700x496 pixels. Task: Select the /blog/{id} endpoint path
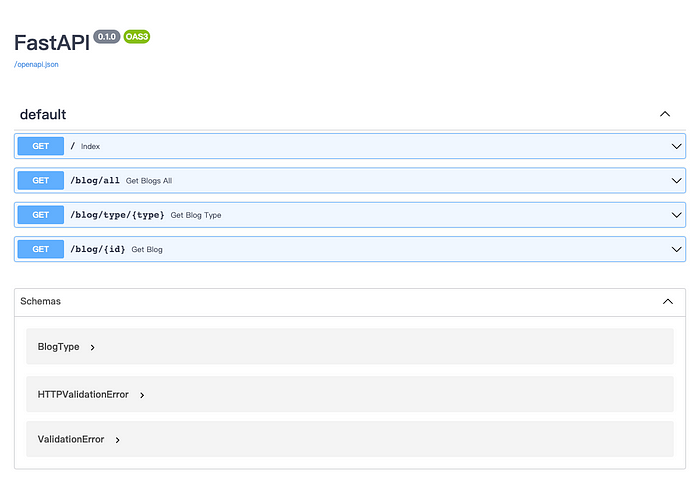click(x=98, y=249)
